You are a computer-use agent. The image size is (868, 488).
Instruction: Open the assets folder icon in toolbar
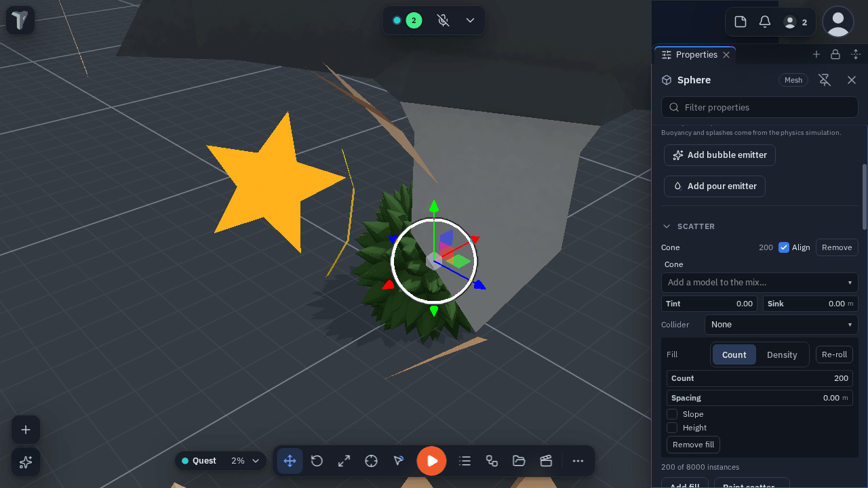[519, 461]
